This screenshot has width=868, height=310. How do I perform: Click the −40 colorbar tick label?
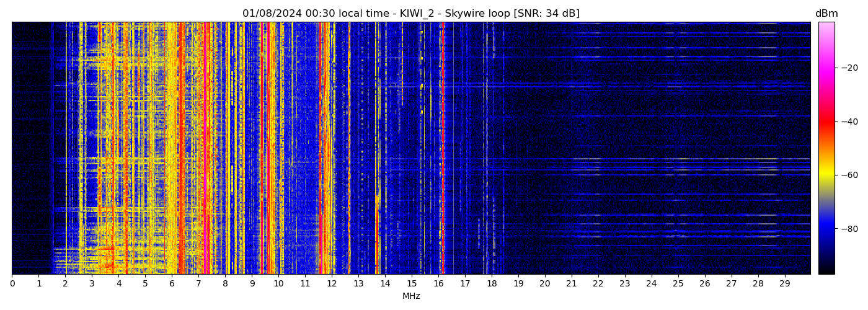pyautogui.click(x=848, y=122)
